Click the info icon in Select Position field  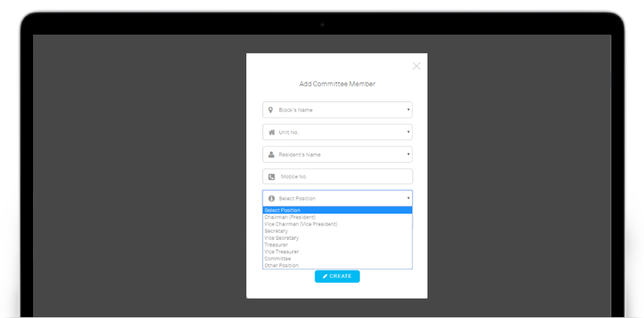(271, 198)
